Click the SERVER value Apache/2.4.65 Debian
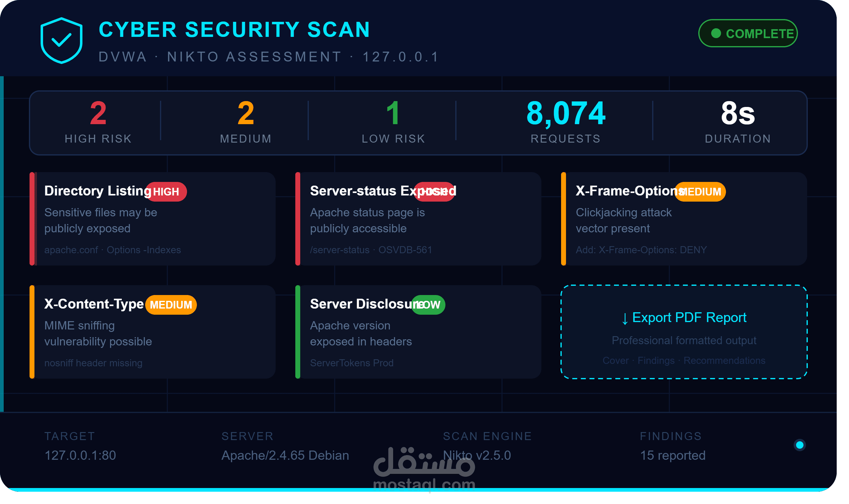 pyautogui.click(x=285, y=455)
